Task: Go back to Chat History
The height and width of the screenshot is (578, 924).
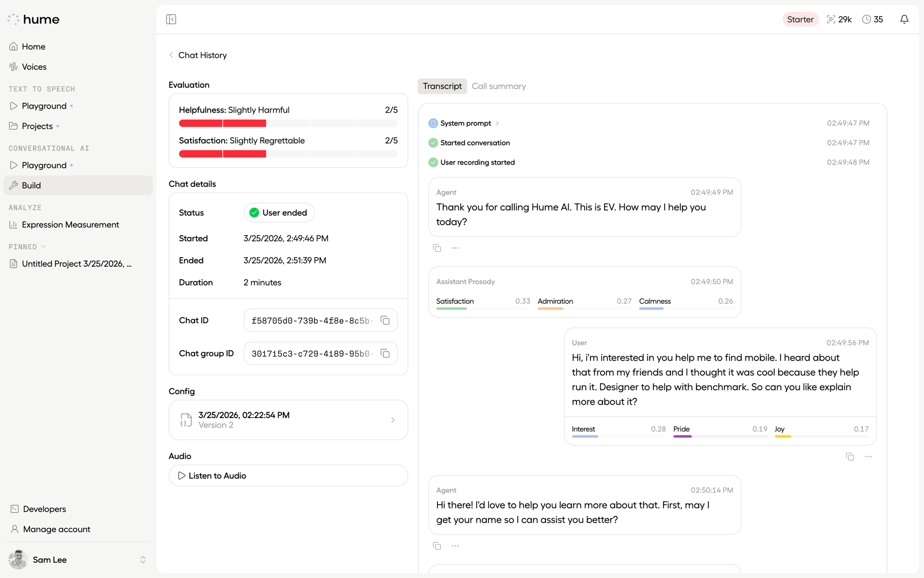Action: click(x=203, y=55)
